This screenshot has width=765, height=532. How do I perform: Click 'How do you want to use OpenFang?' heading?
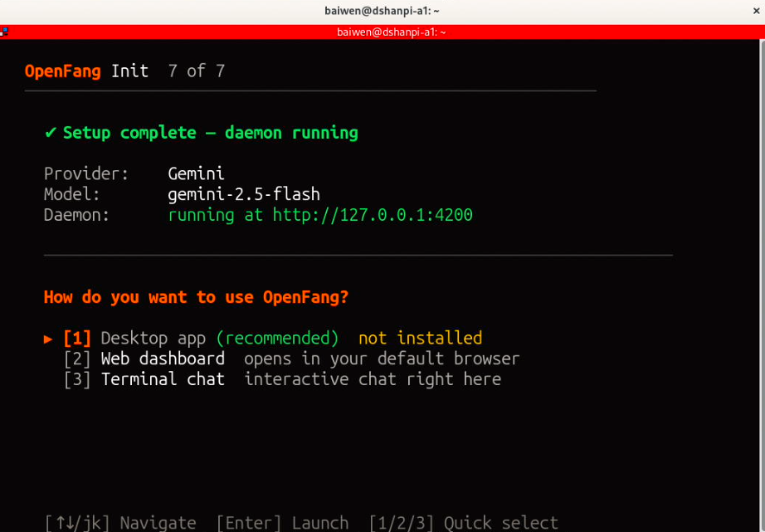click(x=196, y=297)
